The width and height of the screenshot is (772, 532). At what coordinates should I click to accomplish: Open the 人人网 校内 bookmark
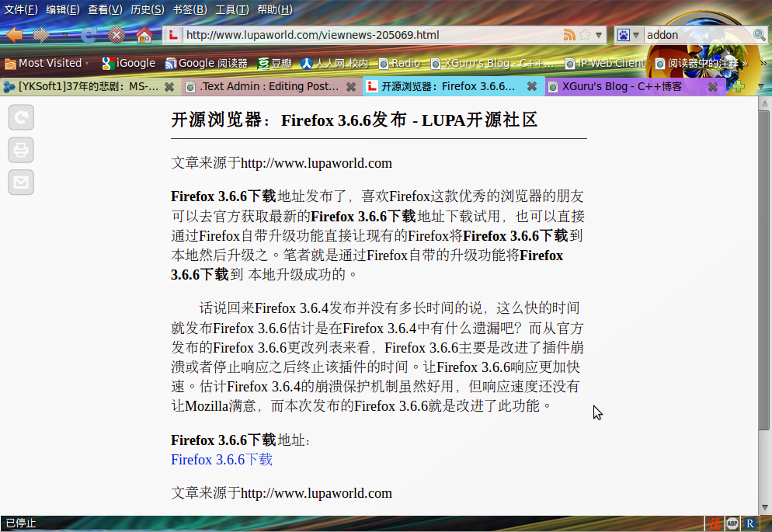335,63
